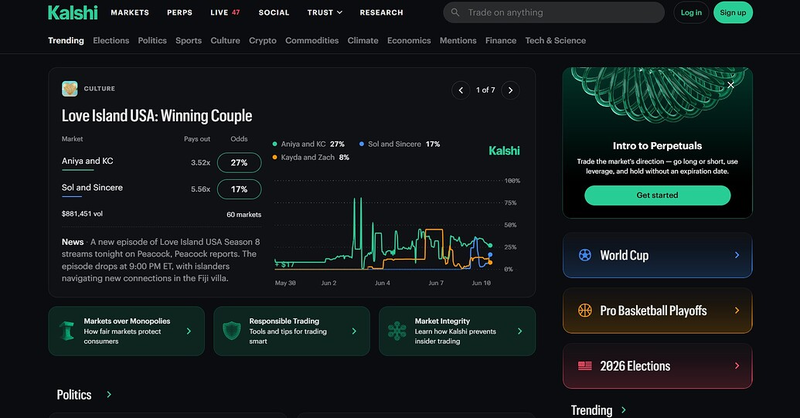Open World Cup card chevron
The width and height of the screenshot is (800, 418).
pyautogui.click(x=737, y=255)
